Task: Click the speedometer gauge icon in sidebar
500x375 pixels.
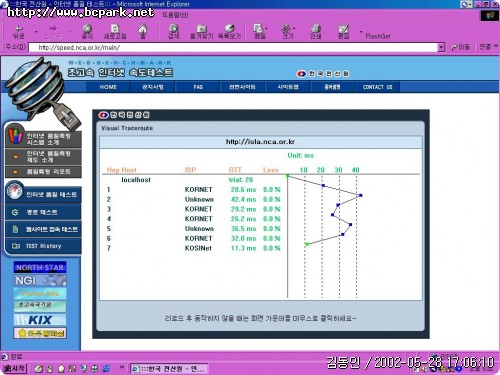Action: point(15,191)
